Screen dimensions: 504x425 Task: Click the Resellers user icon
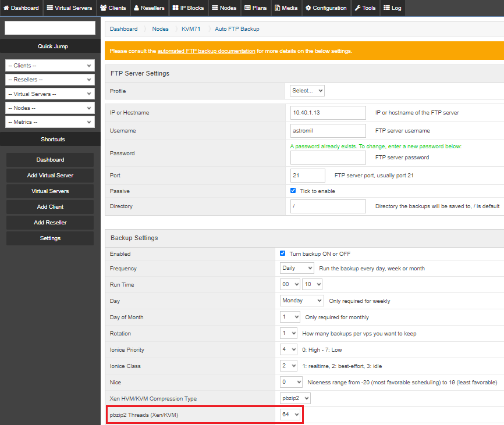tap(137, 8)
